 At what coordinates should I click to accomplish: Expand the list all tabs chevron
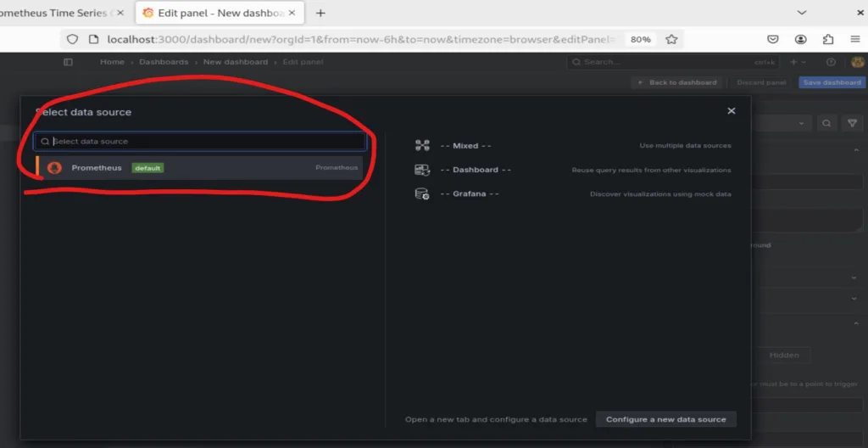(x=802, y=13)
